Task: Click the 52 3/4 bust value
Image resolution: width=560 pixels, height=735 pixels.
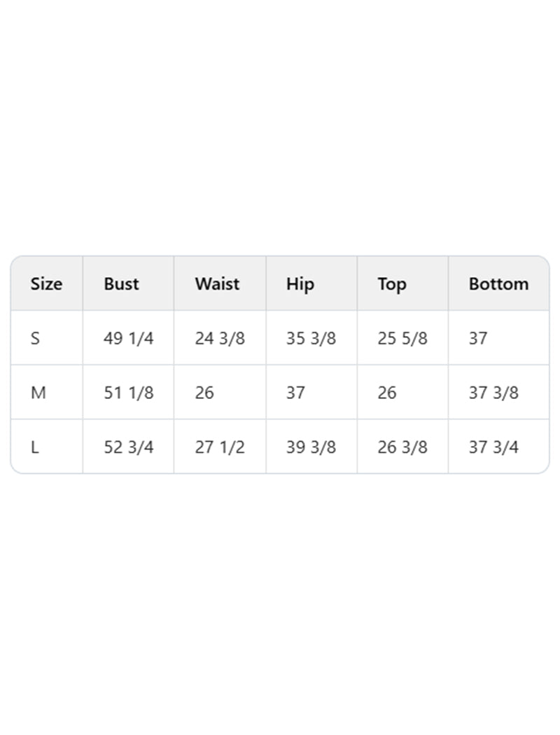Action: click(129, 447)
